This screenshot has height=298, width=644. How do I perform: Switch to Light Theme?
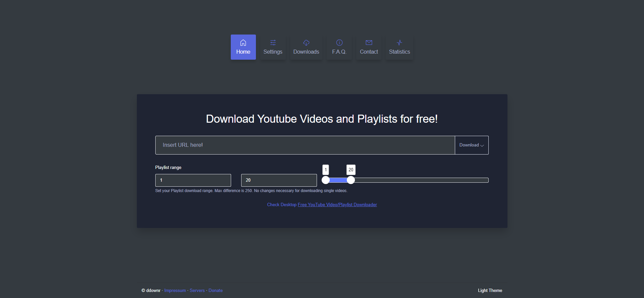(490, 291)
